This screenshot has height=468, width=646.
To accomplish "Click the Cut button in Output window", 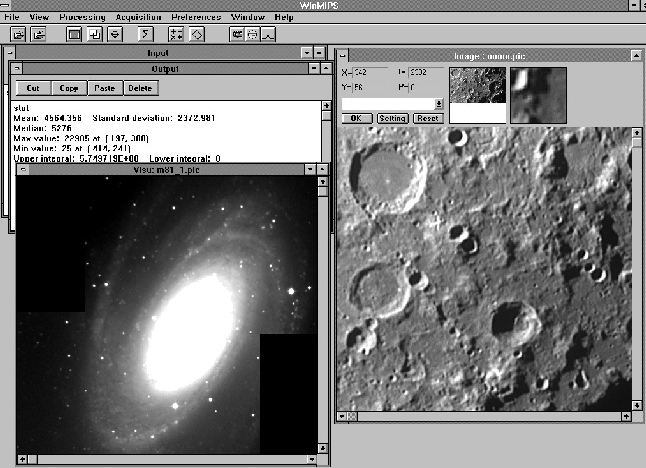I will [33, 88].
